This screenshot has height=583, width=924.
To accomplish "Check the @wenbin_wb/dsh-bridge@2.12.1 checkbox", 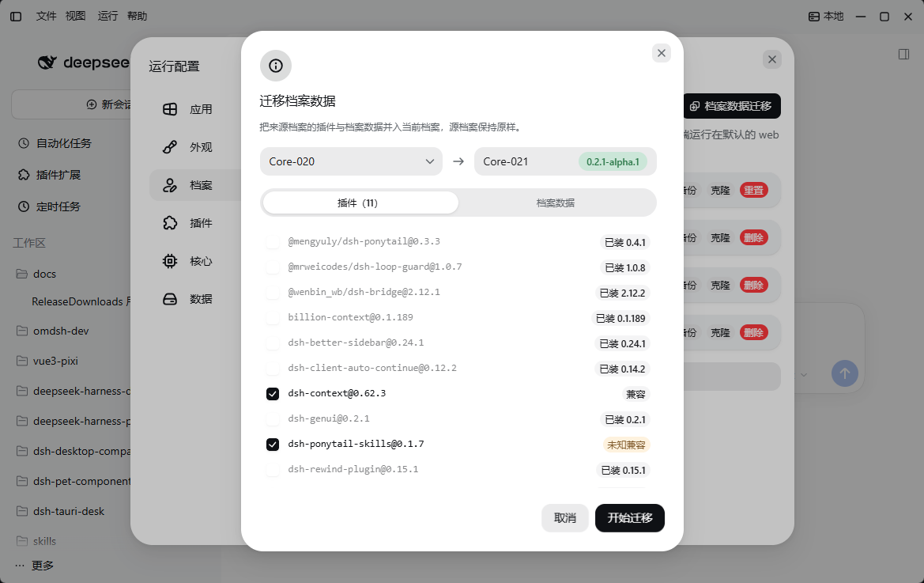I will (x=272, y=293).
